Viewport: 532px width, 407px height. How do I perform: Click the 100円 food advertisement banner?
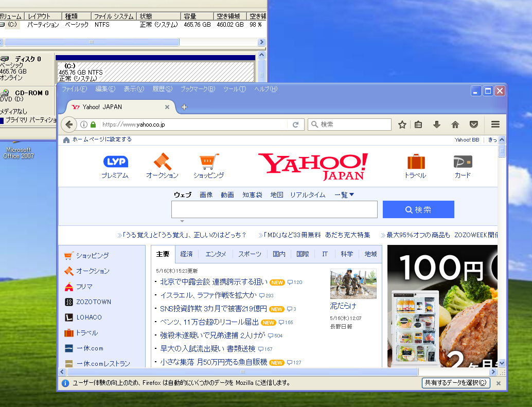pyautogui.click(x=442, y=306)
